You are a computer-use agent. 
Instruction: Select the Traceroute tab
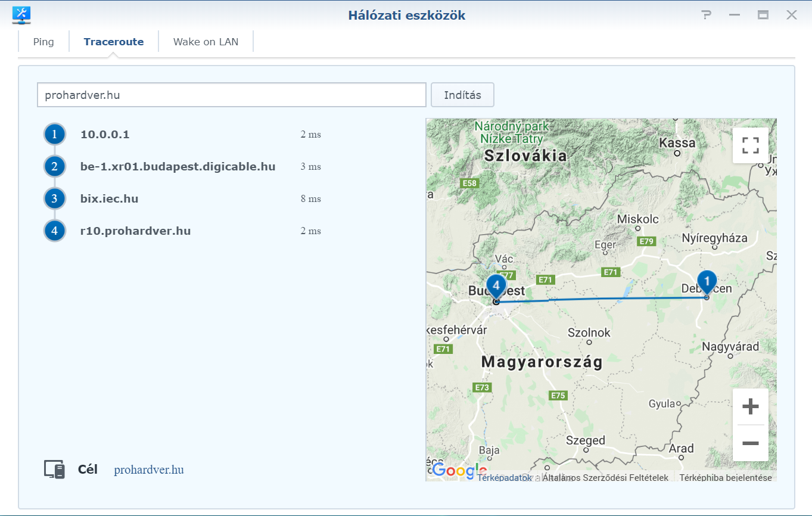(x=114, y=42)
